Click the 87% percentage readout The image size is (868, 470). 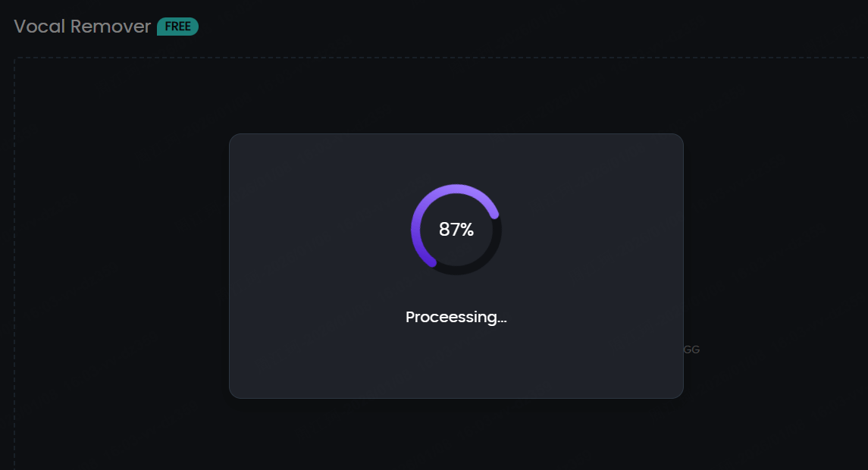point(456,230)
